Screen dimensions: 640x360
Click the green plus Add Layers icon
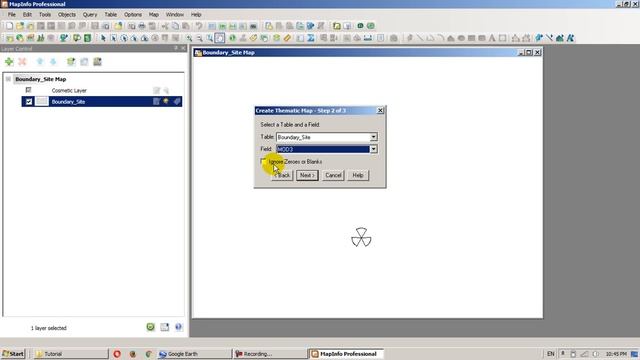pyautogui.click(x=9, y=62)
